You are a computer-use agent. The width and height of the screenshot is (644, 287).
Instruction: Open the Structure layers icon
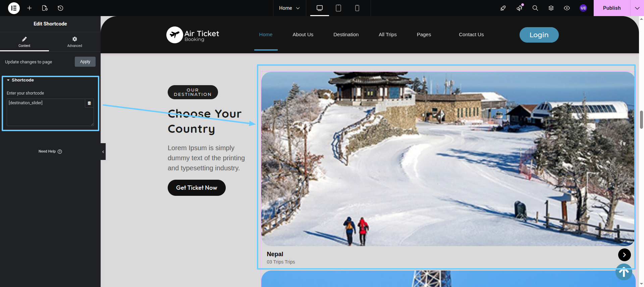(x=551, y=8)
